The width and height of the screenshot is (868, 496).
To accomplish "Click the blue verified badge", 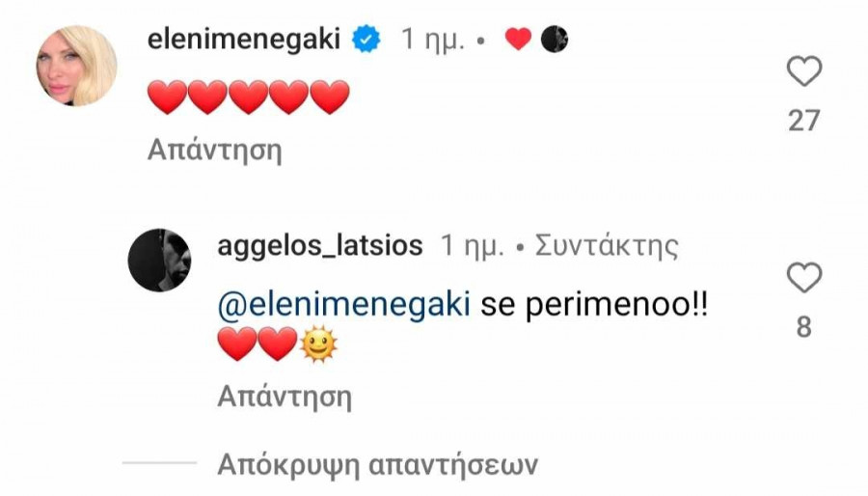I will click(366, 40).
